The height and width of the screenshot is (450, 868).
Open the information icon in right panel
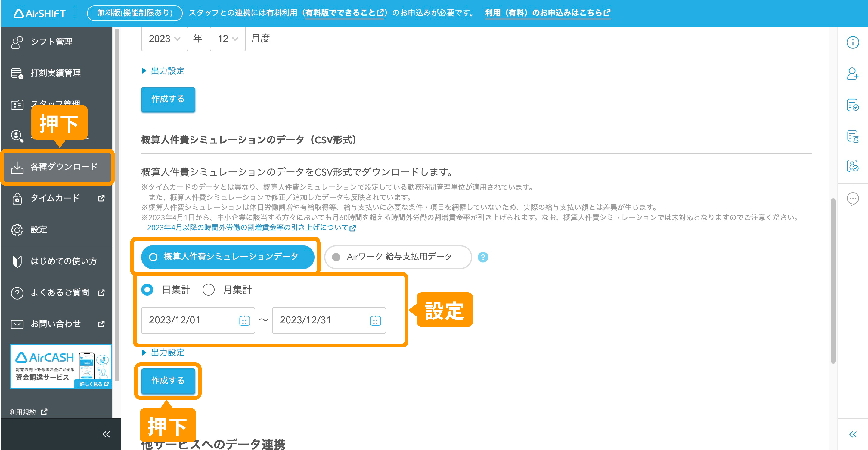click(x=853, y=42)
